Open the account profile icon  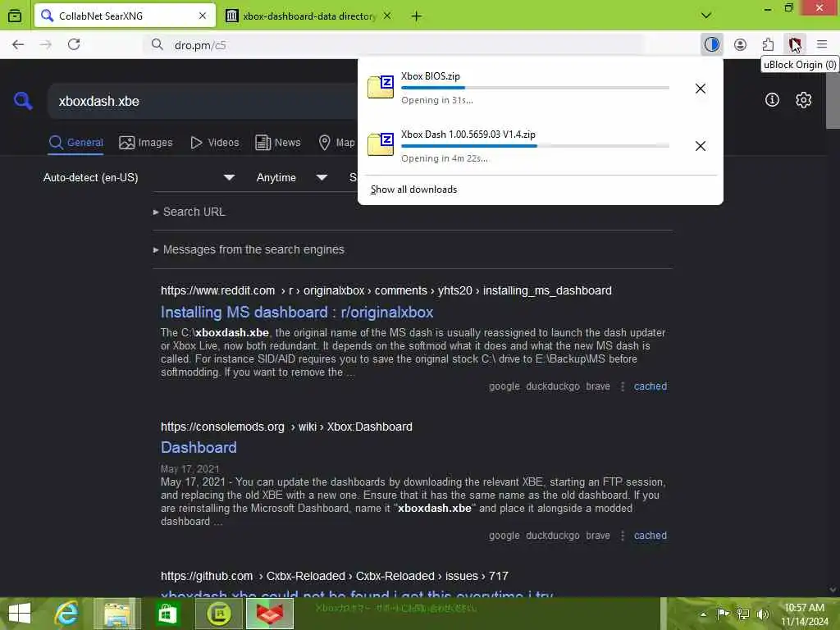pos(741,44)
